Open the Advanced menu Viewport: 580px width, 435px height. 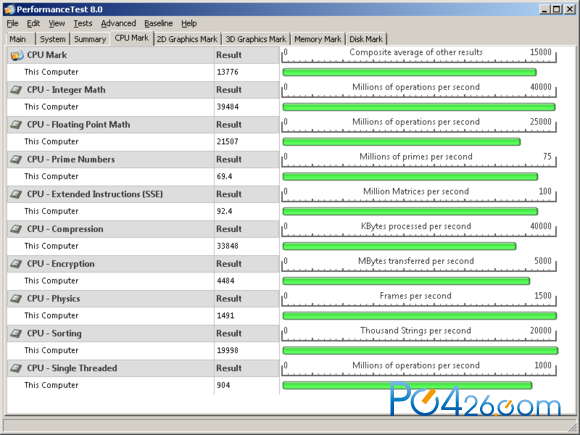[x=118, y=23]
